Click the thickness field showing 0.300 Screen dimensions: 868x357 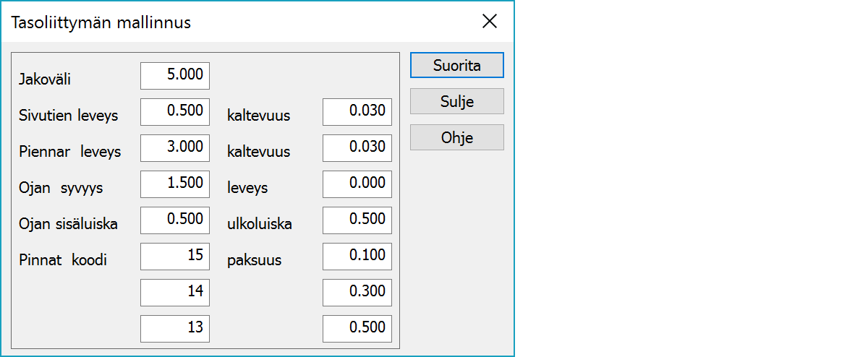point(357,293)
